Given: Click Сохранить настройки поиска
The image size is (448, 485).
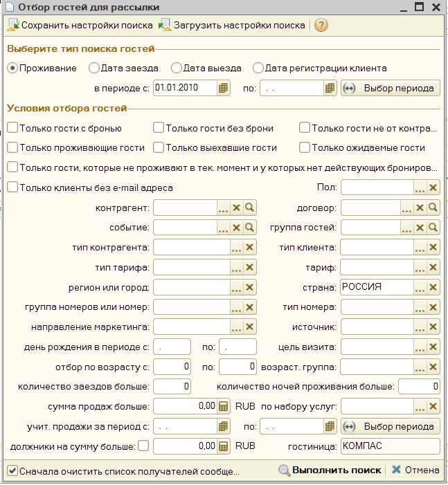Looking at the screenshot, I should (80, 25).
